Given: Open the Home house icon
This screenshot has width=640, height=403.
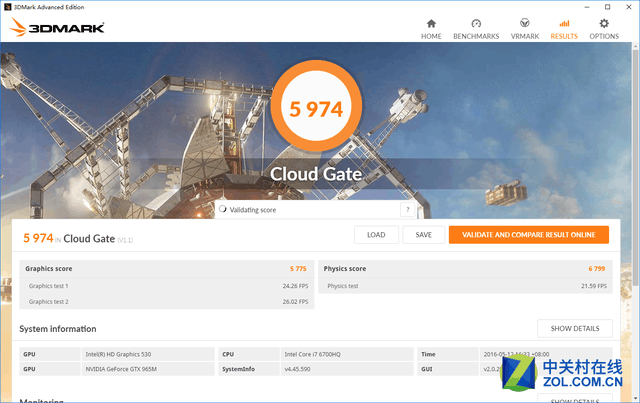Looking at the screenshot, I should pyautogui.click(x=431, y=23).
